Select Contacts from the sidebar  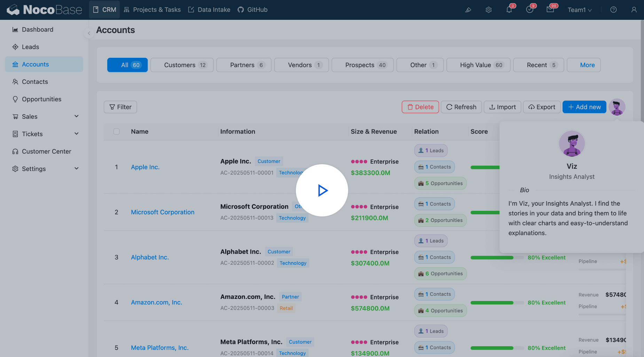[x=34, y=81]
